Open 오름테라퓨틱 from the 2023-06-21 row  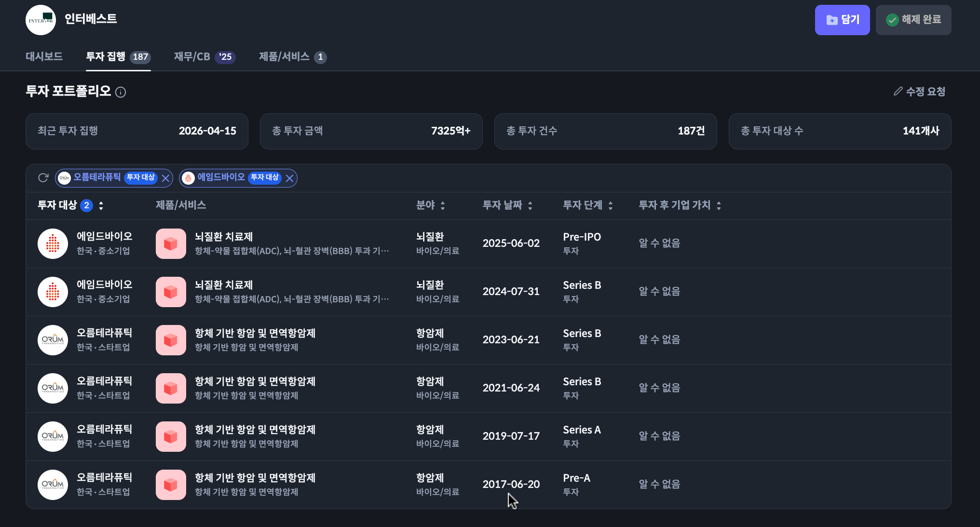[104, 333]
